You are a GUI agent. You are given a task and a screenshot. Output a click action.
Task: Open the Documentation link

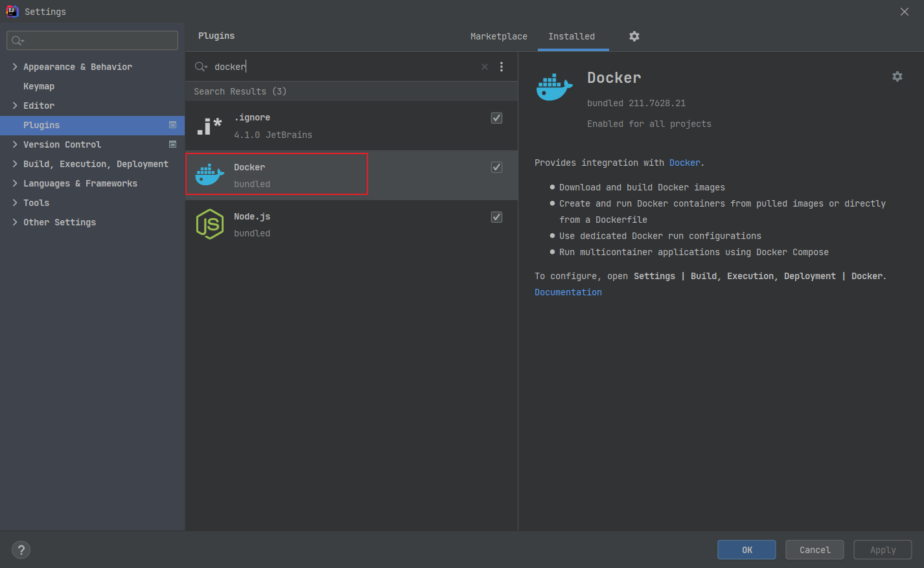pos(568,292)
